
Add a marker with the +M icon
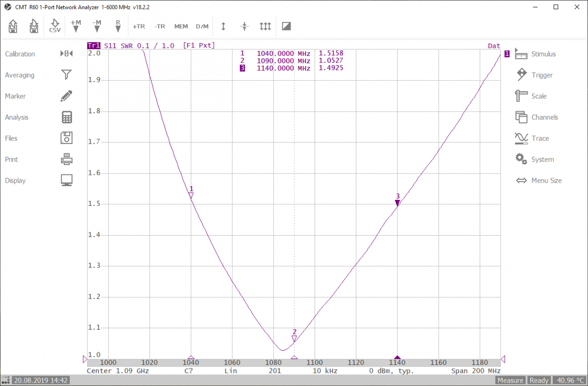(x=76, y=26)
